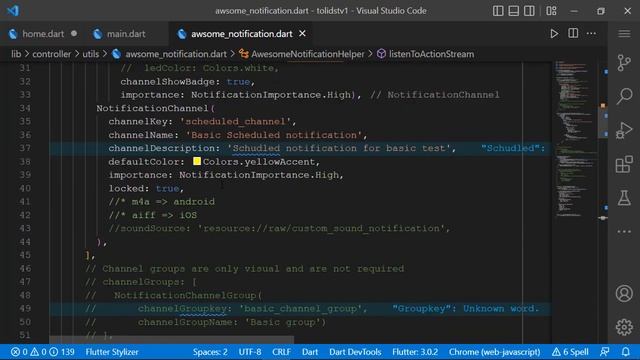Click Flutter: 3.0.2 SDK version
Viewport: 640px width, 360px height.
415,352
